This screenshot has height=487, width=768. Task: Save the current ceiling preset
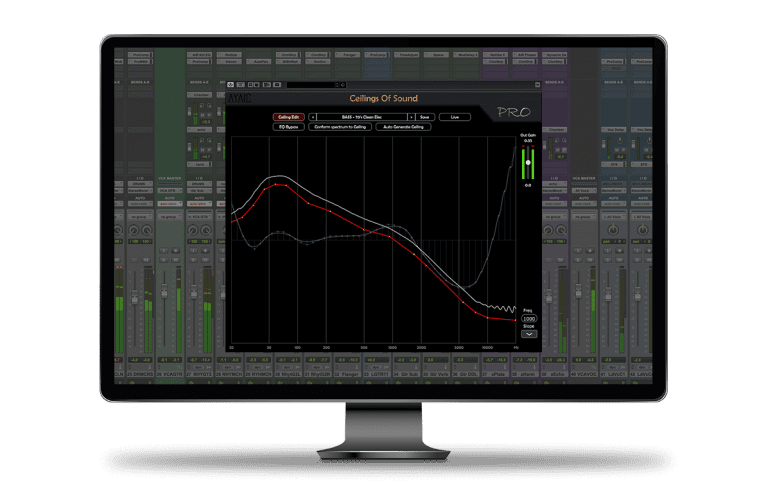click(x=425, y=117)
